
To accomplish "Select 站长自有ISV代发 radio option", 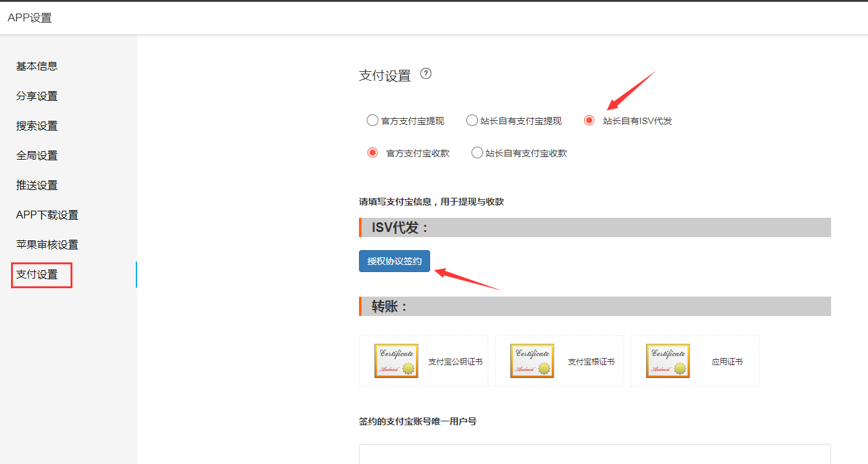I will (x=589, y=120).
